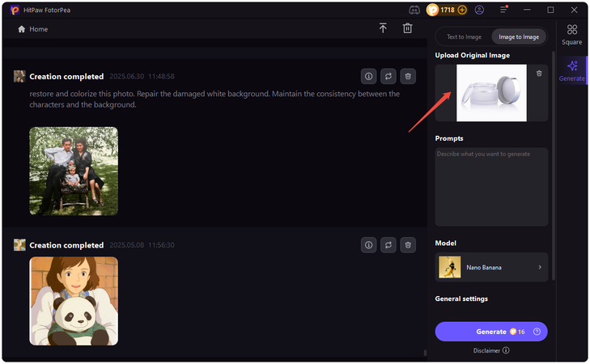Open the title bar hamburger menu

point(503,10)
